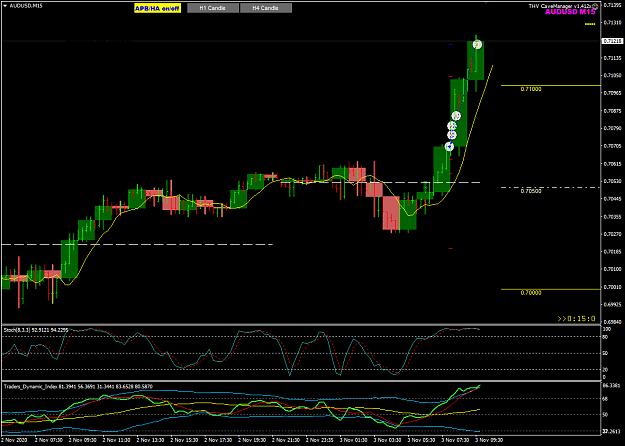Toggle the APB/HA on/off button
Image resolution: width=625 pixels, height=446 pixels.
pos(157,8)
